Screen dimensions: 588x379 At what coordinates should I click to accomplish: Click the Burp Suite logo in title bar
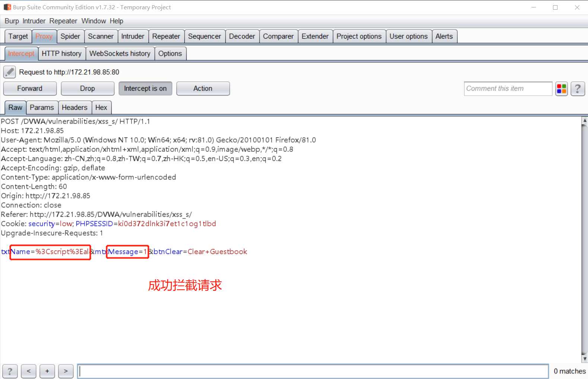point(7,7)
